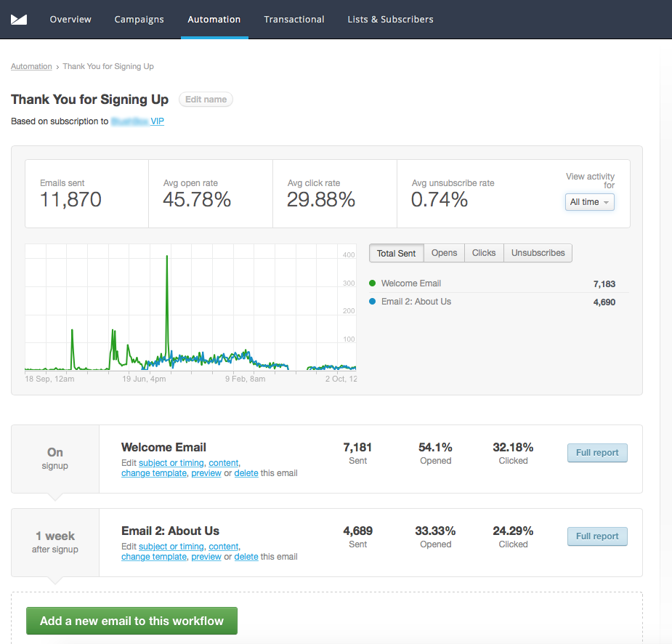The image size is (672, 644).
Task: Click the 54.1% Opened figure
Action: pyautogui.click(x=435, y=448)
